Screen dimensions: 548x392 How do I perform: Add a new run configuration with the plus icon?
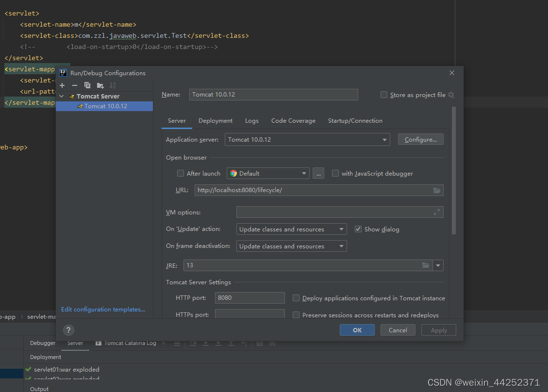pos(62,85)
